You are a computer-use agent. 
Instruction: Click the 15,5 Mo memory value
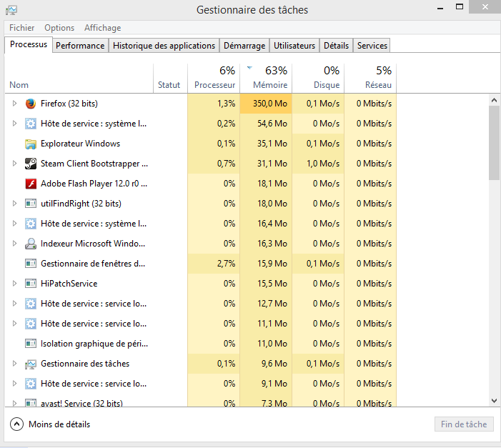click(x=272, y=284)
